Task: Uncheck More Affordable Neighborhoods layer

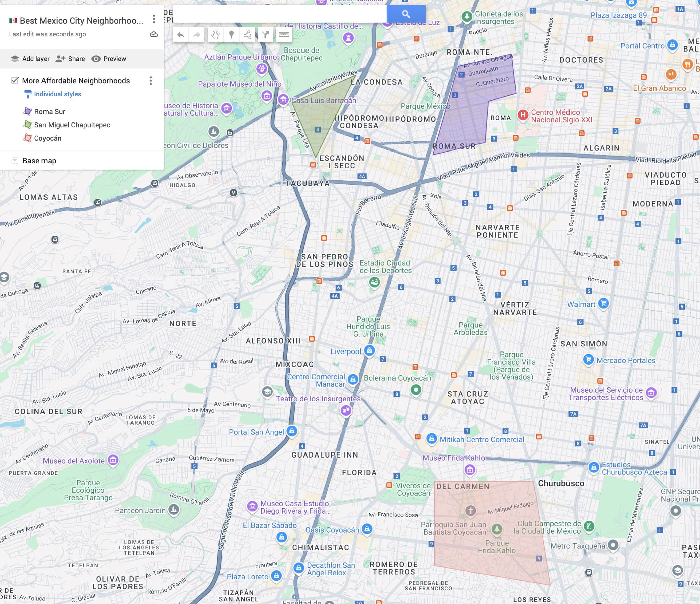Action: tap(15, 80)
